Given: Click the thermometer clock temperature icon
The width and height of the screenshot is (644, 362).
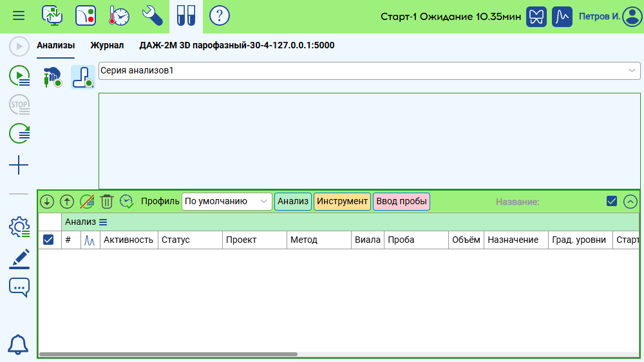Looking at the screenshot, I should pyautogui.click(x=118, y=15).
